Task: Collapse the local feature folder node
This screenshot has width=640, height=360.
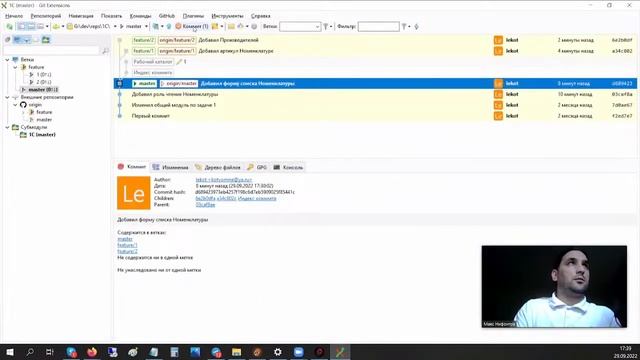Action: click(x=15, y=67)
